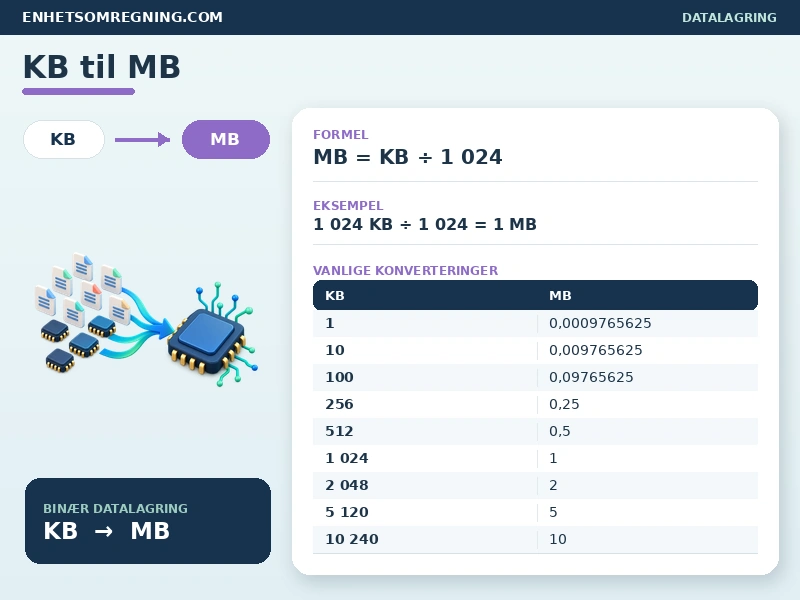The image size is (800, 600).
Task: Click the MB column header
Action: click(560, 295)
